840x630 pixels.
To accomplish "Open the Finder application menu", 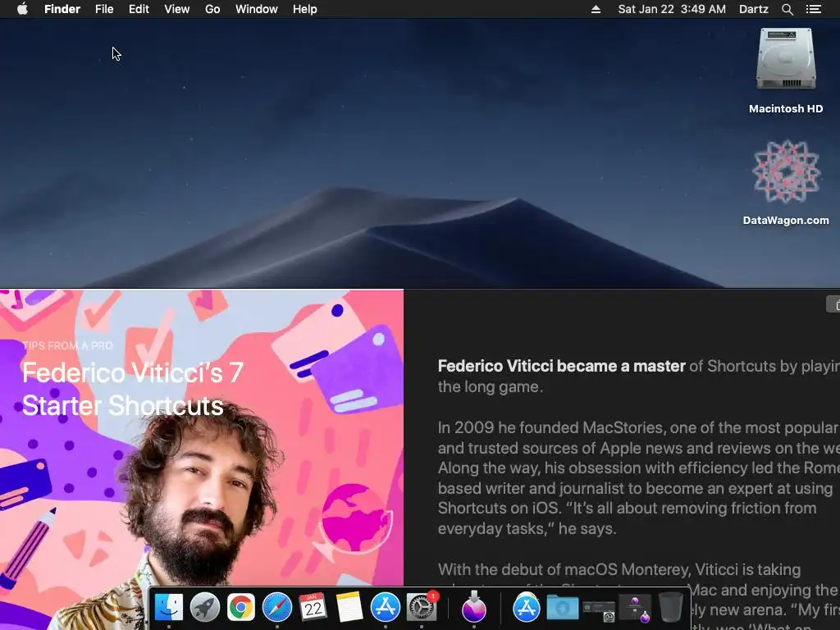I will coord(62,9).
